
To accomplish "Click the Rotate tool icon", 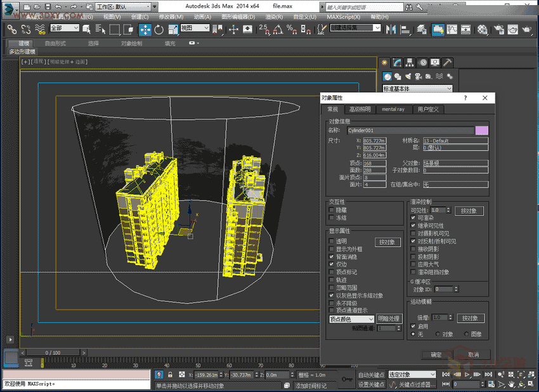I will tap(159, 29).
